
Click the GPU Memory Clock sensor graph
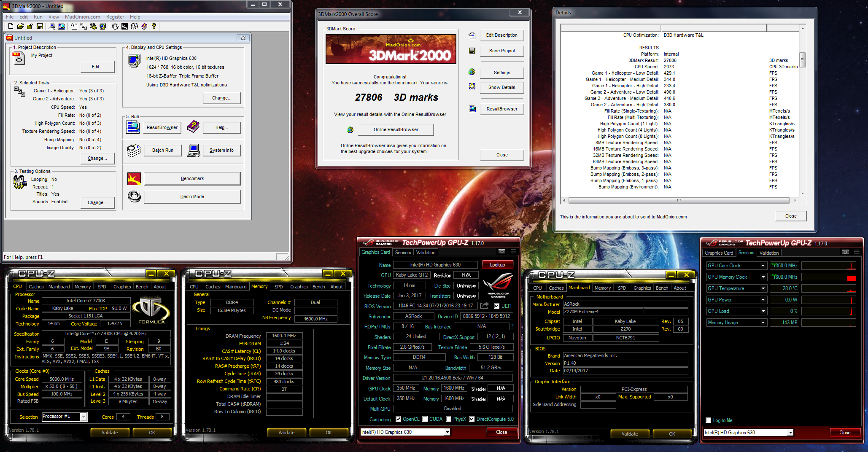click(x=829, y=277)
